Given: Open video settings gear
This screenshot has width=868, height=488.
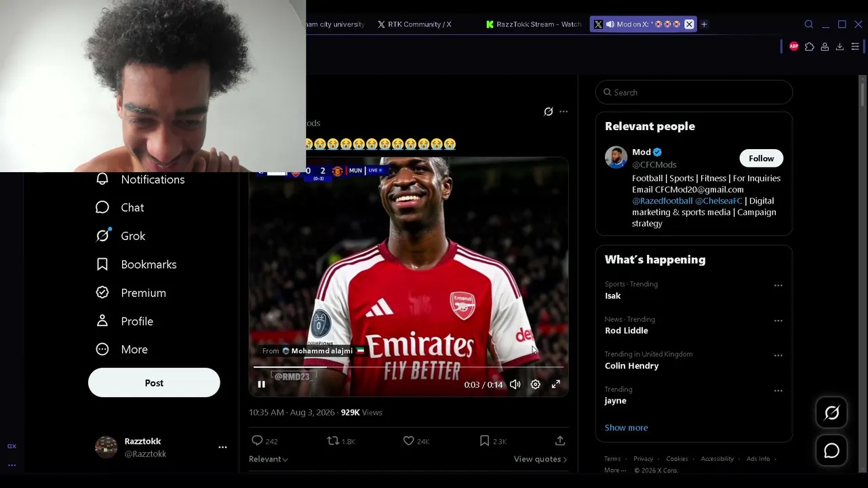Looking at the screenshot, I should [536, 384].
